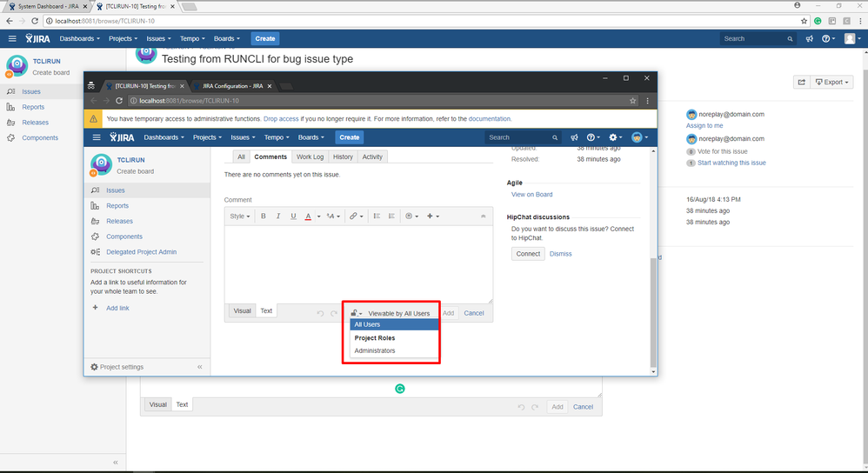Click Add button in front window comment
Viewport: 868px width, 473px height.
point(449,313)
